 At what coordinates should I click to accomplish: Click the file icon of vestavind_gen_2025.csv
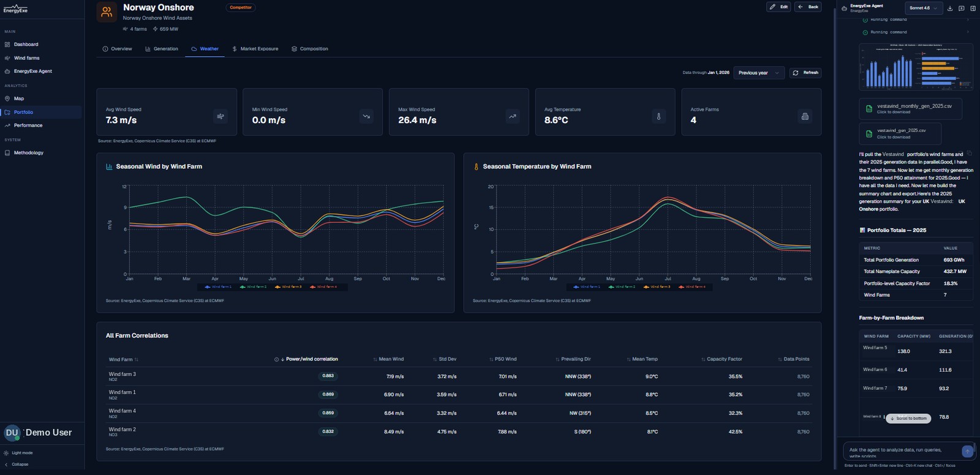coord(869,133)
